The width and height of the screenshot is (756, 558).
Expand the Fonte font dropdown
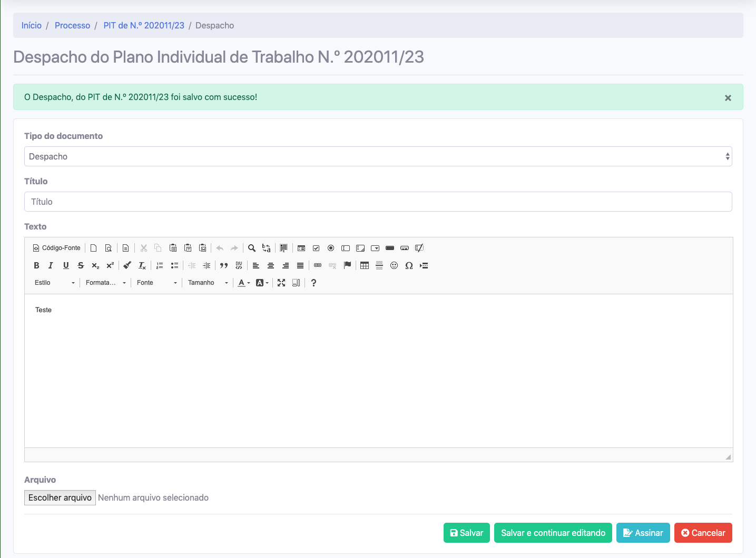pyautogui.click(x=156, y=283)
